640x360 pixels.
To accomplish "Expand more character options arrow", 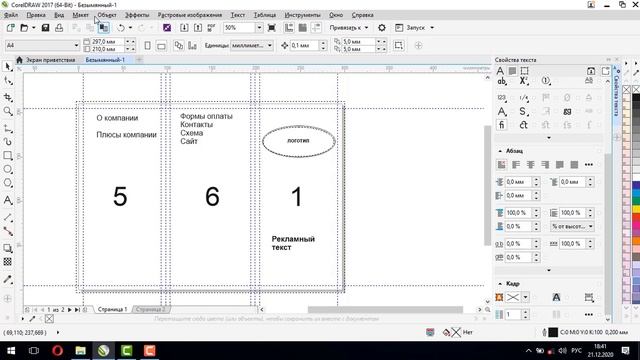I will pos(549,138).
